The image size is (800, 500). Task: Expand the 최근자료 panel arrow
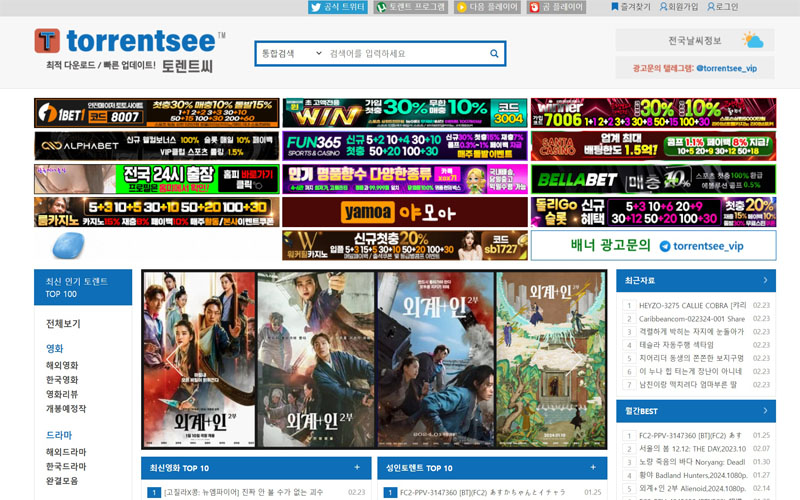pos(765,280)
